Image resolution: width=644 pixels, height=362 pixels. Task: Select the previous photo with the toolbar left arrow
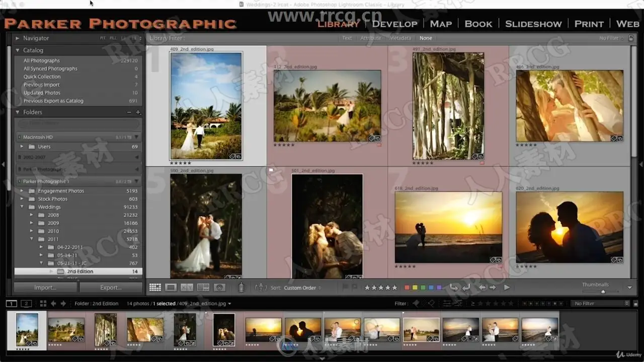[482, 288]
